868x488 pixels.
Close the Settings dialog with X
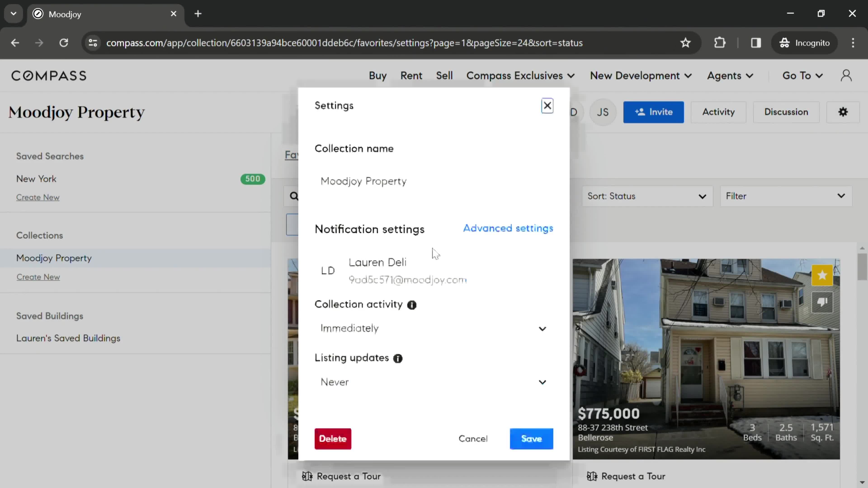tap(547, 106)
